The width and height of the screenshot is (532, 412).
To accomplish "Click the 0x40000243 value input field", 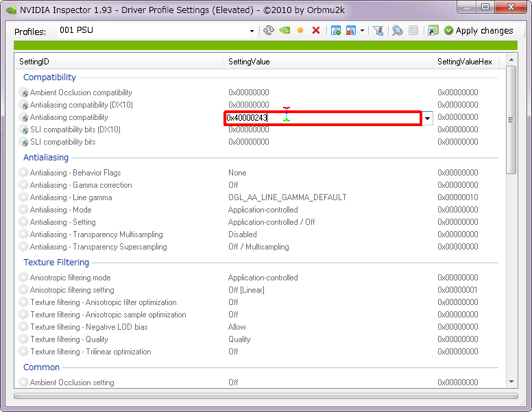I will pos(323,118).
